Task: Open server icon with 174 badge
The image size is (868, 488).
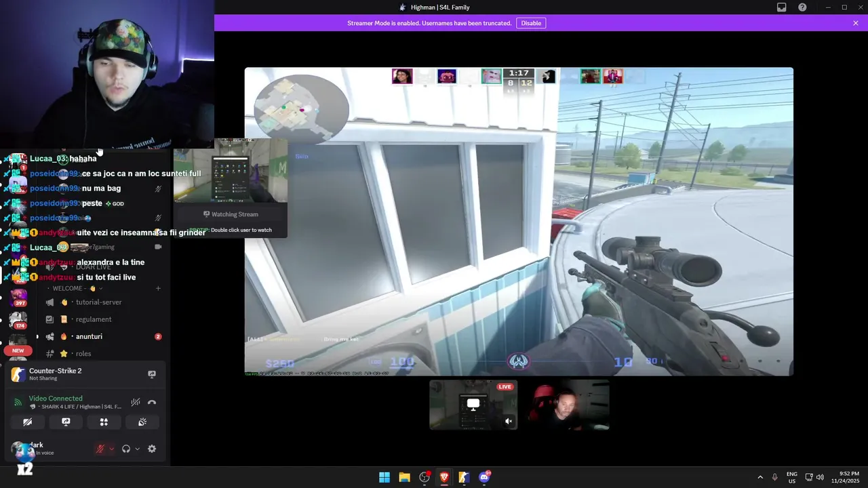Action: click(18, 320)
